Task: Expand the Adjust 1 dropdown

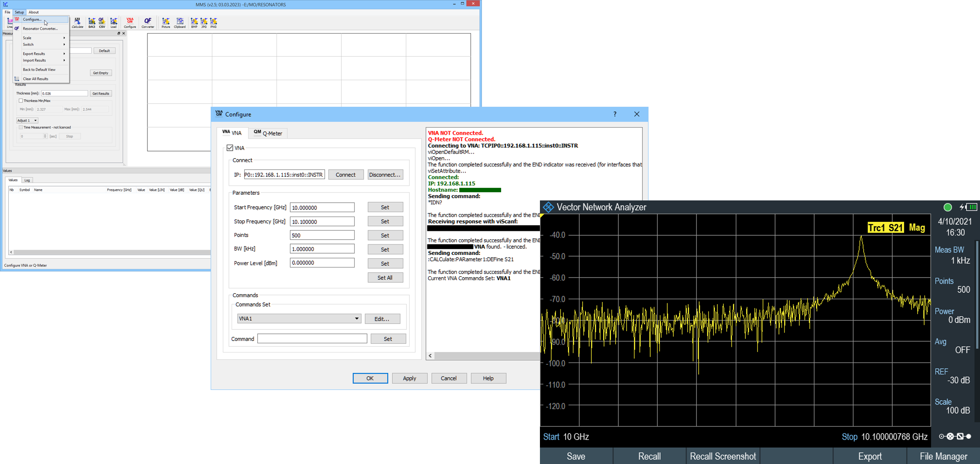Action: pyautogui.click(x=27, y=120)
